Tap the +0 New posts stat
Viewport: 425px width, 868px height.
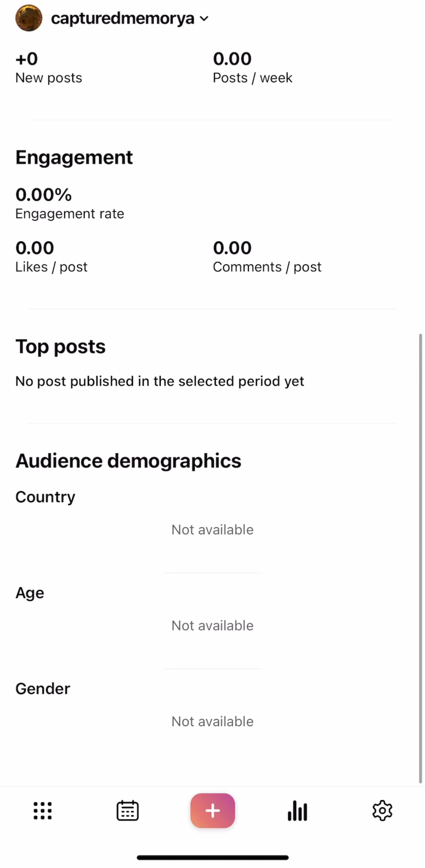click(x=49, y=68)
